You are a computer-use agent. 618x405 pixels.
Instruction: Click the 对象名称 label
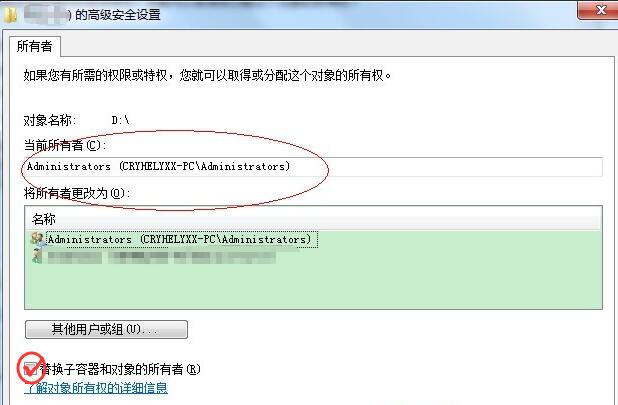[50, 120]
